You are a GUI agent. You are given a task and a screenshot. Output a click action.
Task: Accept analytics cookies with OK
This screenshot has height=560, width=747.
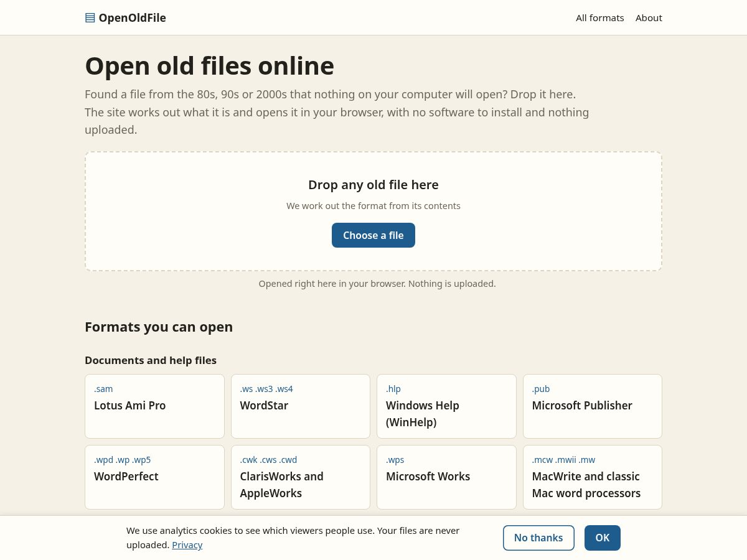pos(603,538)
